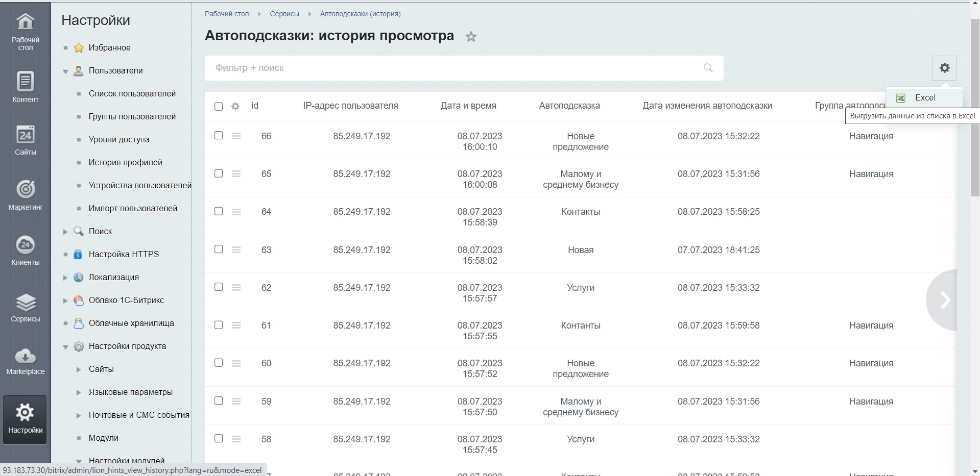Open row actions menu for id 66
This screenshot has height=476, width=980.
tap(236, 136)
